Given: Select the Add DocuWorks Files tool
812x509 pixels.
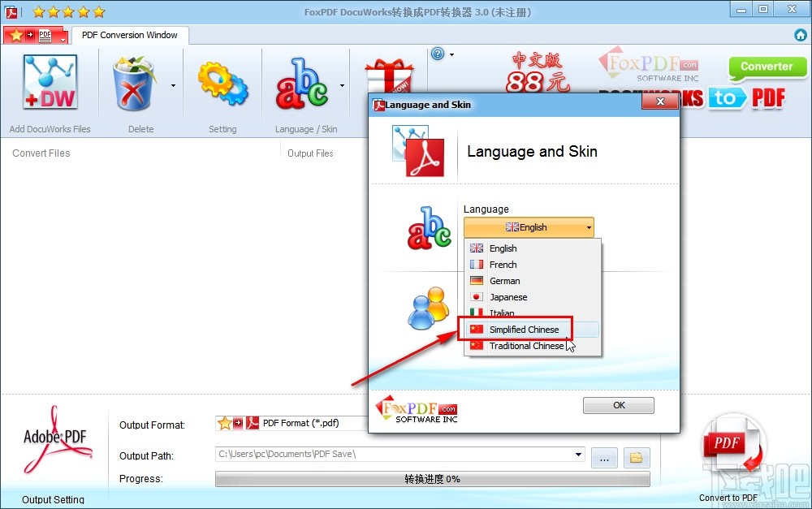Looking at the screenshot, I should coord(50,81).
